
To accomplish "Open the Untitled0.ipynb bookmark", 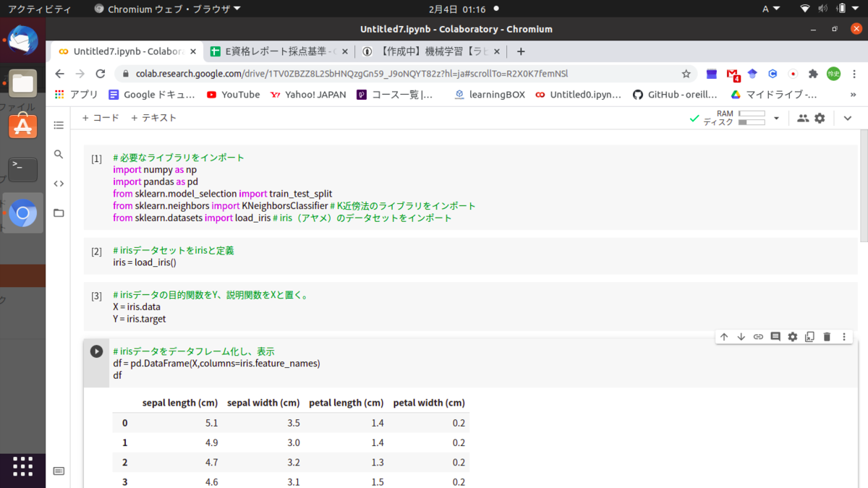I will pos(578,95).
